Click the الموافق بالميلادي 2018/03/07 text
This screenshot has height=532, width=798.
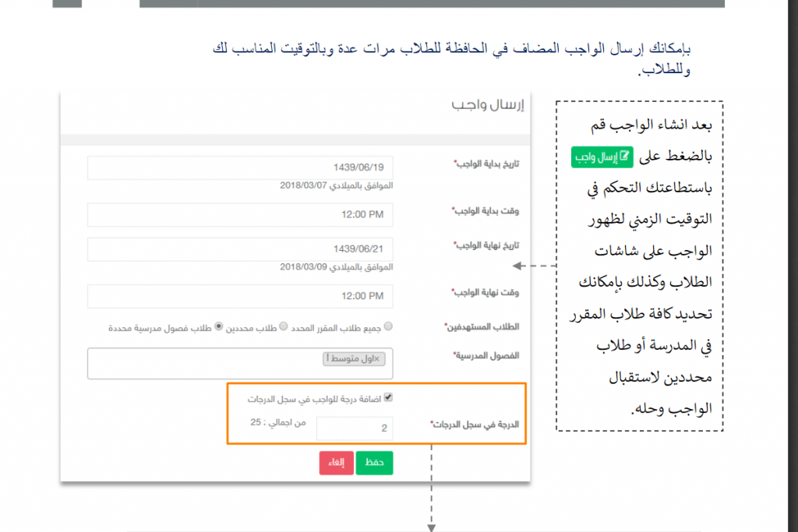tap(337, 185)
